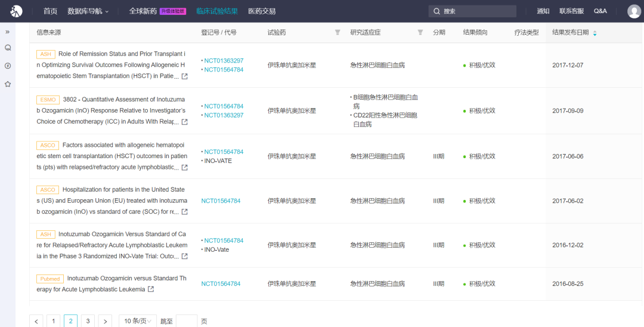644x327 pixels.
Task: Click the ASH tag in the 2017-12-07 row
Action: pyautogui.click(x=45, y=54)
